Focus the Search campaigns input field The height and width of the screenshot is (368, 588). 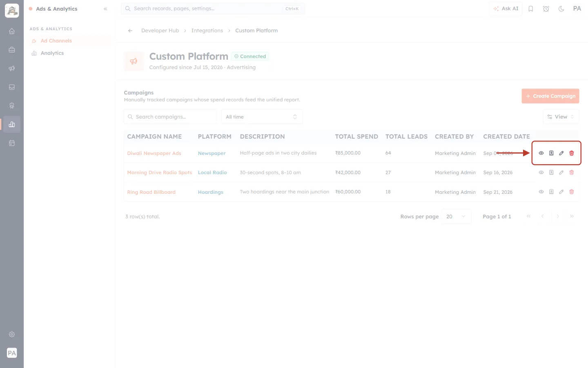[170, 117]
